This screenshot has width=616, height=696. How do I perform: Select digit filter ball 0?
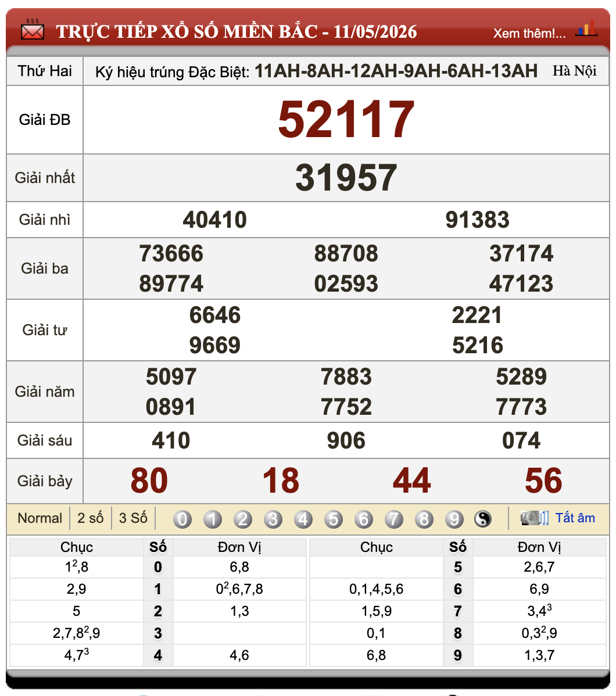point(182,519)
